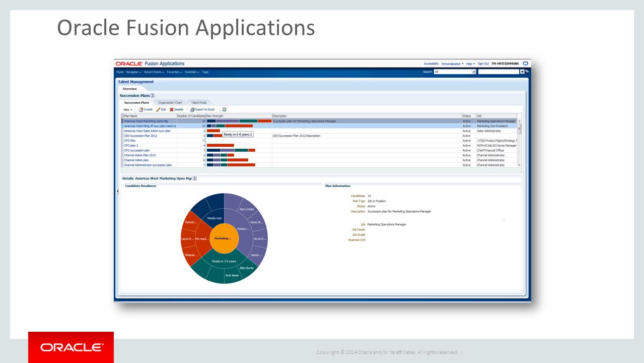Screen dimensions: 644x363
Task: Expand the Recent Items menu
Action: [154, 72]
